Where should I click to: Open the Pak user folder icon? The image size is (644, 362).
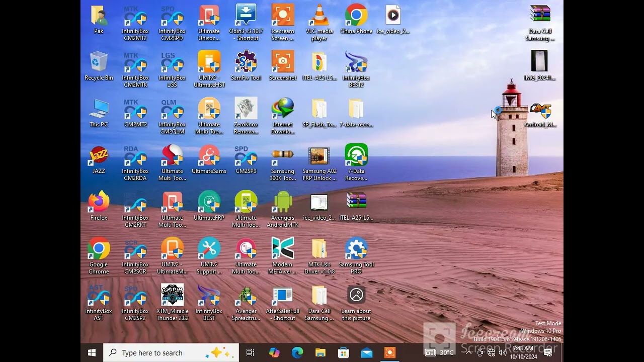(x=99, y=16)
